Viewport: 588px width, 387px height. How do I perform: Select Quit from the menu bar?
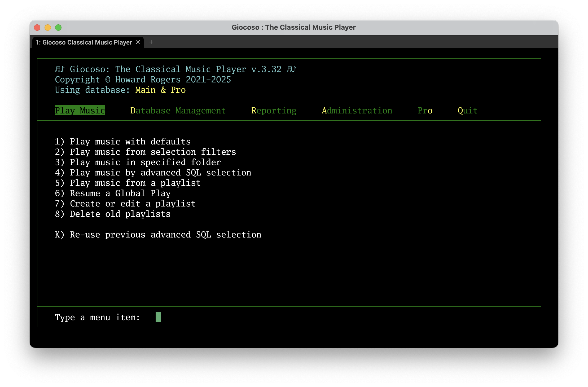(467, 110)
